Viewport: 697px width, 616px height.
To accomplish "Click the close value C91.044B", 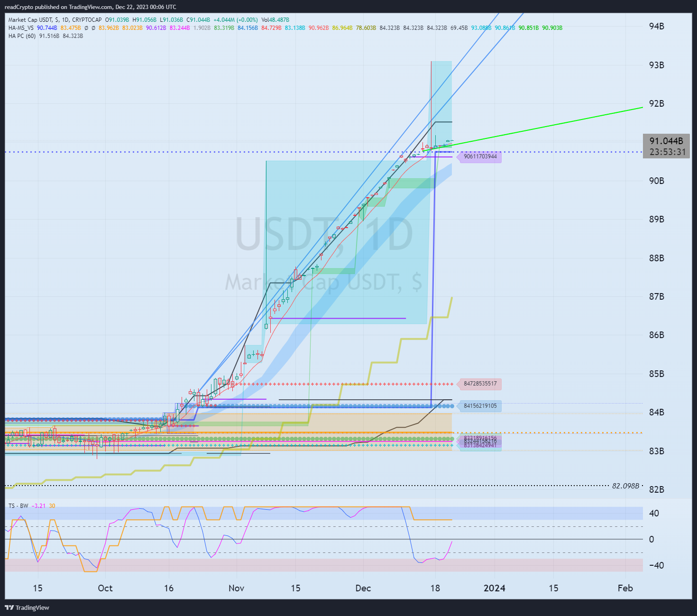I will click(198, 20).
